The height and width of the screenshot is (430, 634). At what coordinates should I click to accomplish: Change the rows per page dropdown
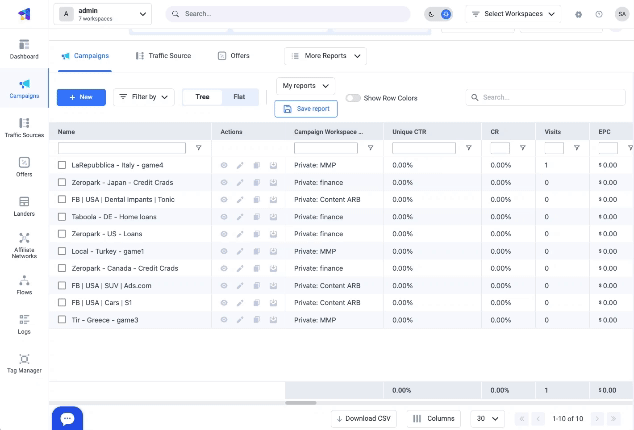pyautogui.click(x=487, y=419)
